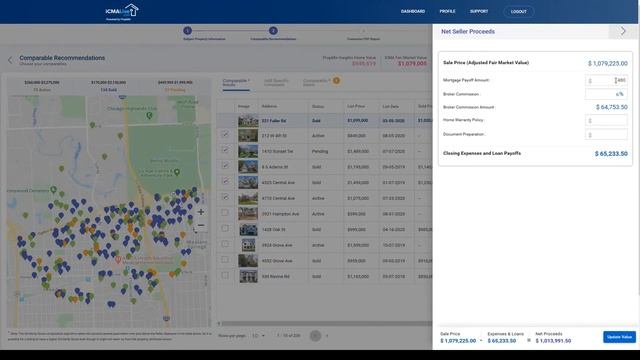The image size is (640, 360).
Task: Click the Logout button
Action: (x=518, y=11)
